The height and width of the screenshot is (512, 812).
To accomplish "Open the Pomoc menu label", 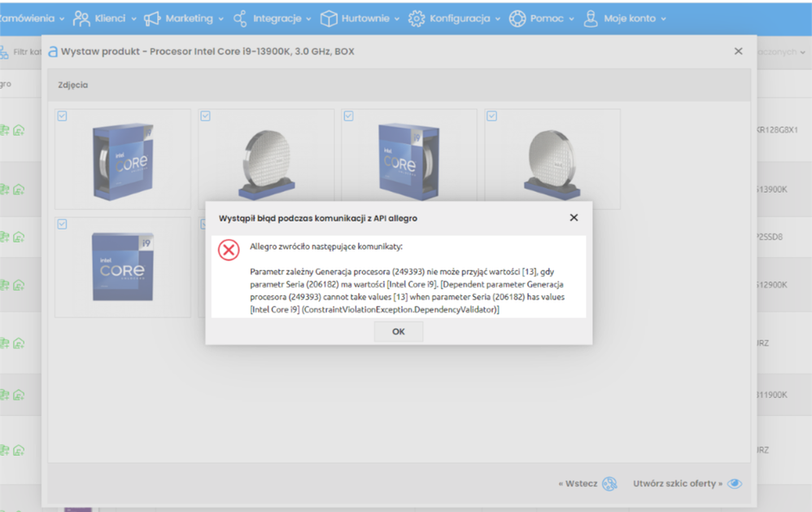I will click(546, 19).
